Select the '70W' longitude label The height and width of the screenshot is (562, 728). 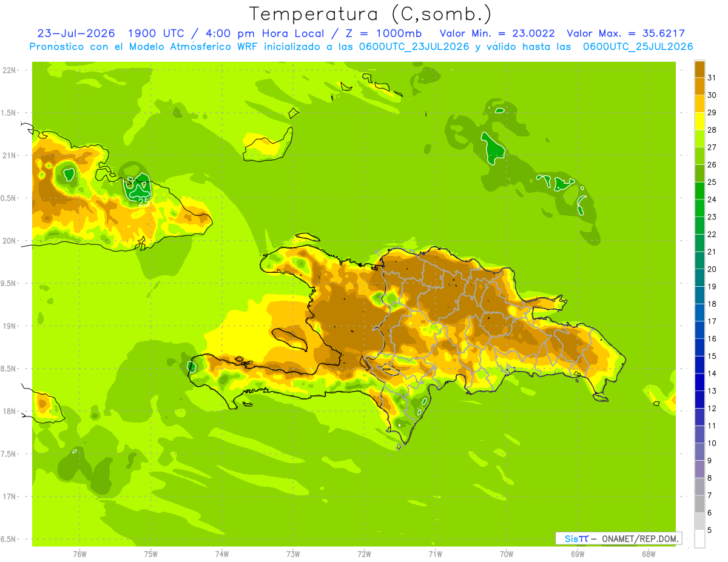point(507,554)
